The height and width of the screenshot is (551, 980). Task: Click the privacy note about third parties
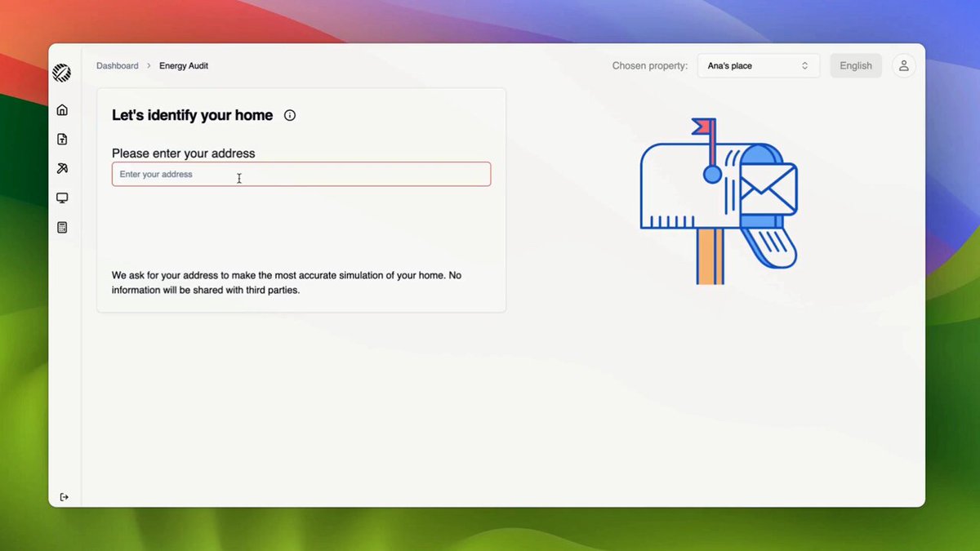(x=287, y=282)
